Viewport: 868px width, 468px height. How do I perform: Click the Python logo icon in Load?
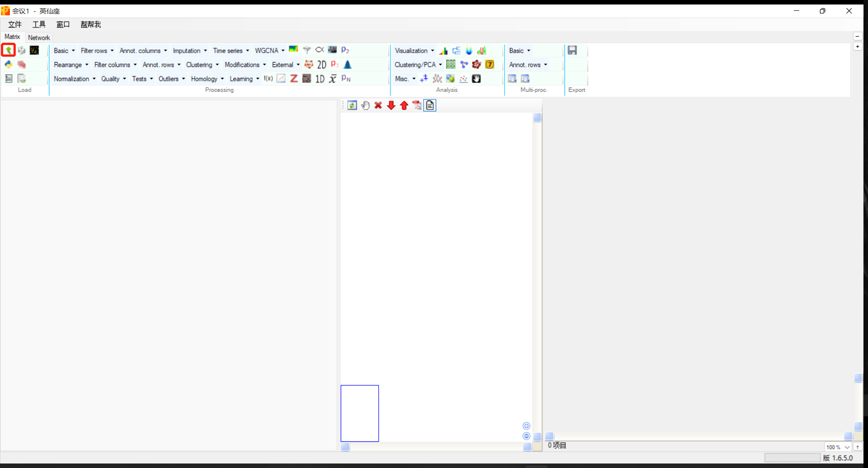[x=9, y=64]
